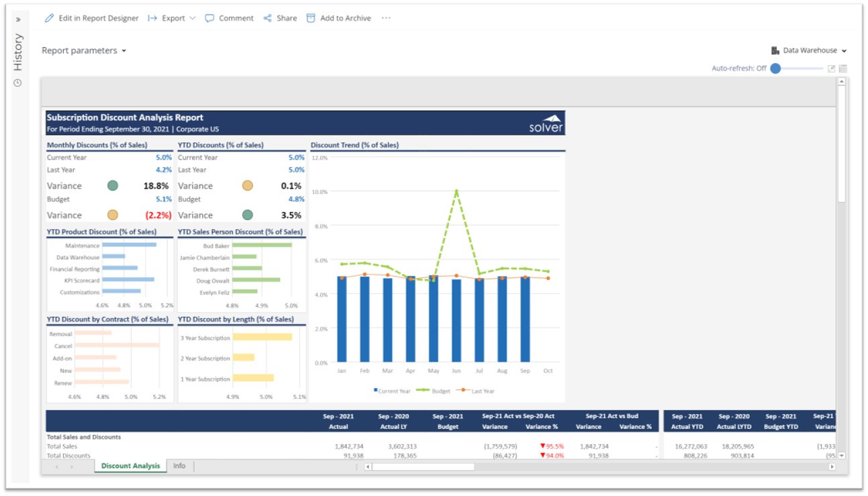Click the pop-out icon beside auto-refresh
This screenshot has width=868, height=496.
831,68
